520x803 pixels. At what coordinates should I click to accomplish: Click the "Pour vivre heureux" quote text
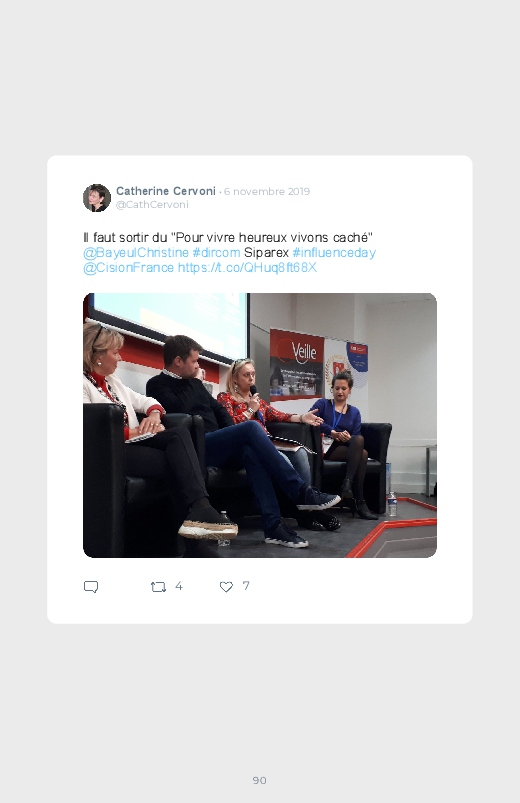(272, 238)
